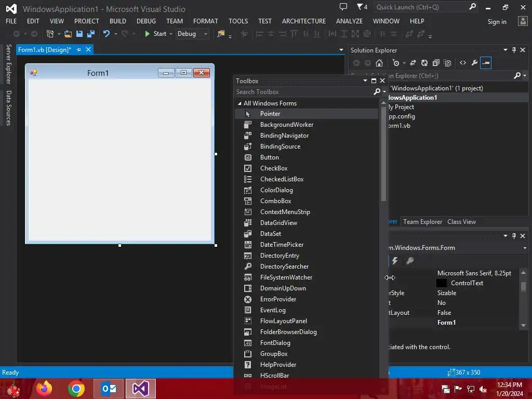The image size is (532, 399).
Task: Open the Toolbox window position dropdown arrow
Action: 365,81
